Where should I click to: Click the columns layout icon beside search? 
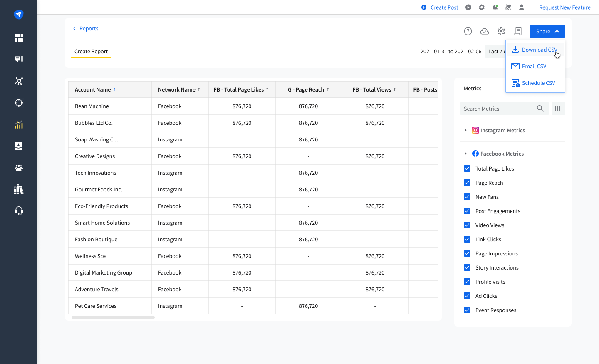pos(559,109)
